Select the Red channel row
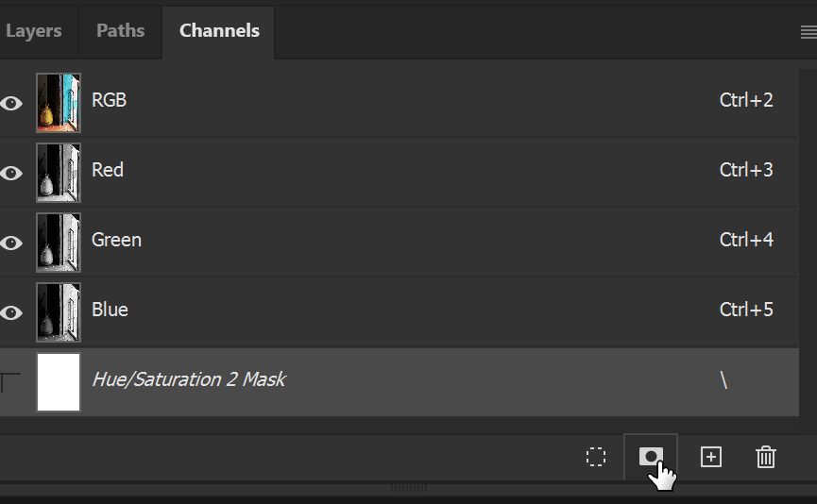817x504 pixels. 378,171
